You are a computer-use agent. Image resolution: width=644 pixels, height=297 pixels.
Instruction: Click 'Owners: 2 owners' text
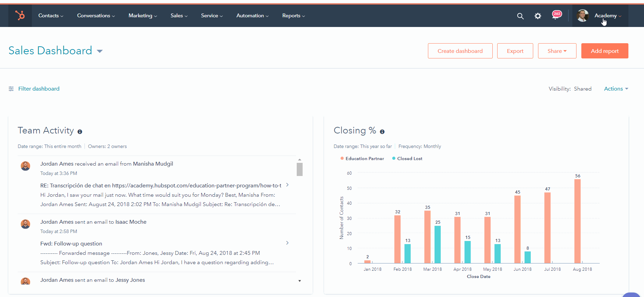pyautogui.click(x=107, y=146)
